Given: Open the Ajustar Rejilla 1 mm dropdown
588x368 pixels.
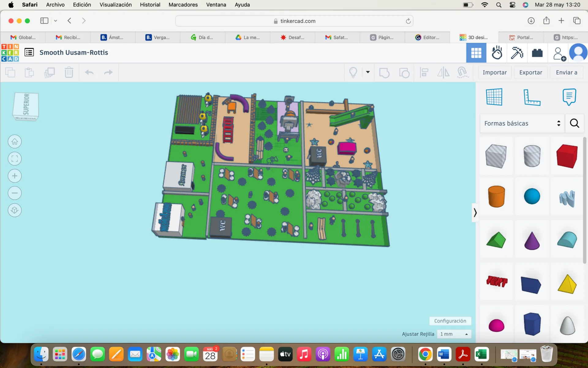Looking at the screenshot, I should [454, 334].
